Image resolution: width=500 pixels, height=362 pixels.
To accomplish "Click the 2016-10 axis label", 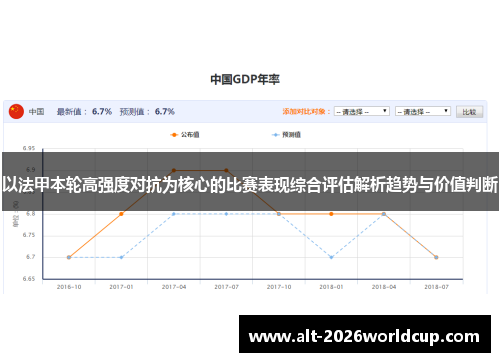I will tap(69, 287).
